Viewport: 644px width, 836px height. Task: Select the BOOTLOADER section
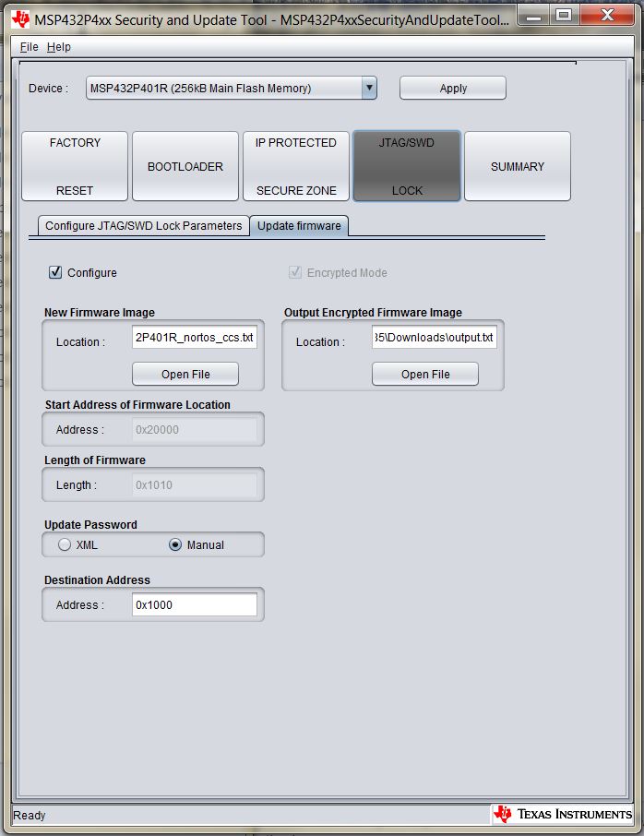pyautogui.click(x=185, y=166)
